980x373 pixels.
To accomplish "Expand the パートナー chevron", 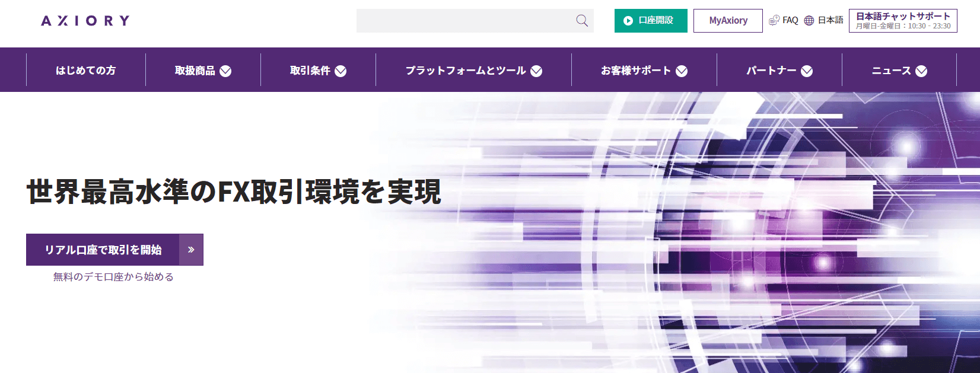I will (x=807, y=71).
